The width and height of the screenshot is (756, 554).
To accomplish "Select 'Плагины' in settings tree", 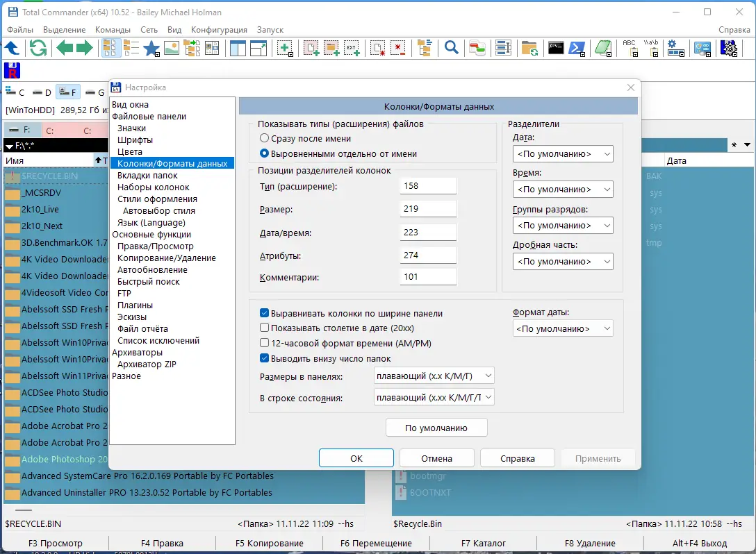I will pos(135,305).
